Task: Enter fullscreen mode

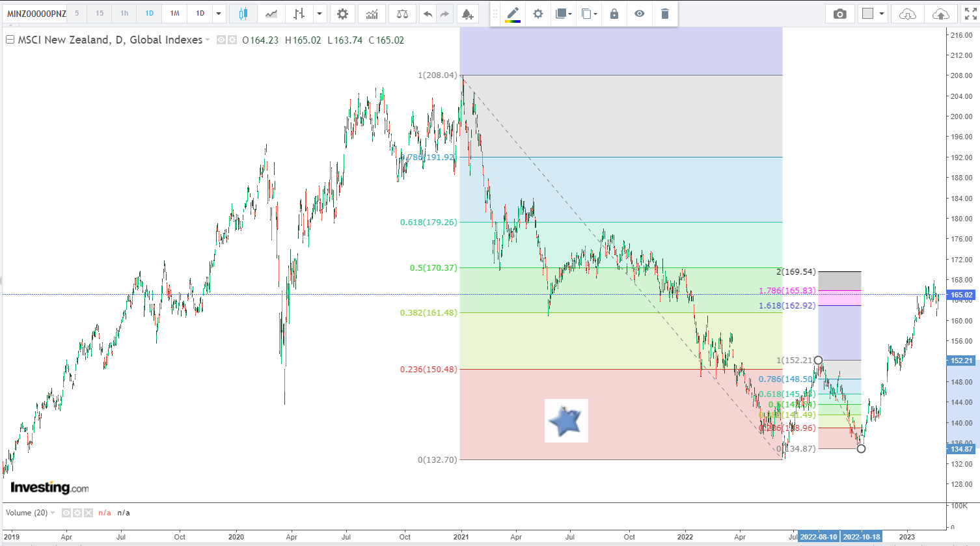Action: 970,14
